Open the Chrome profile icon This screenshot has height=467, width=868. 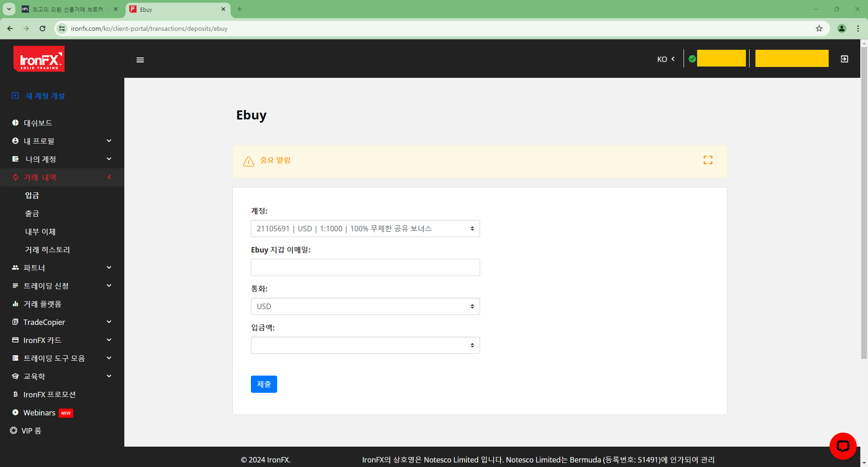841,29
